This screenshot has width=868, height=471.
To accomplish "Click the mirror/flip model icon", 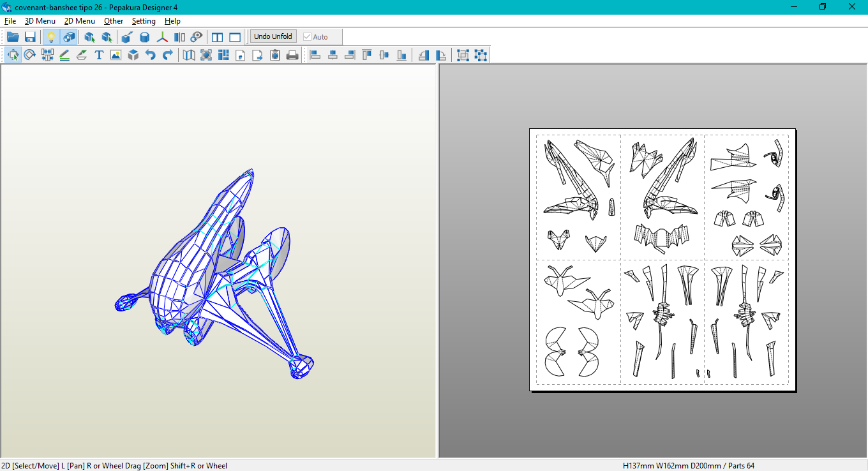I will (179, 36).
